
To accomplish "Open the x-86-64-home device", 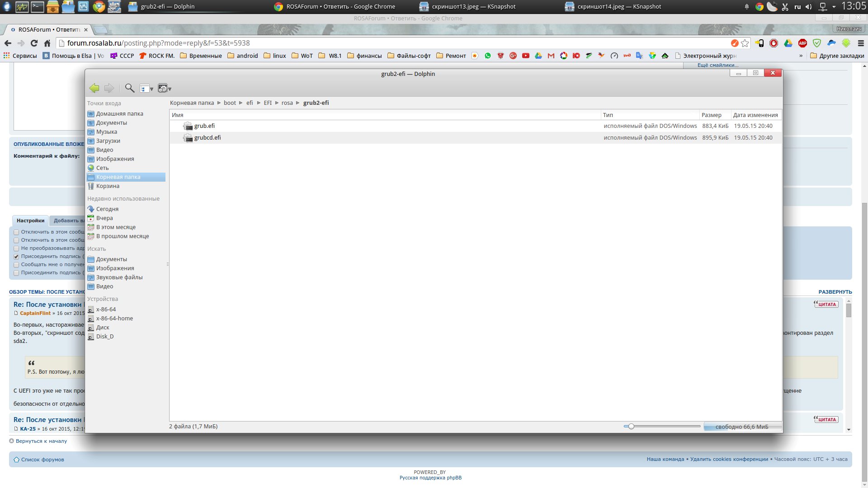I will [x=114, y=319].
